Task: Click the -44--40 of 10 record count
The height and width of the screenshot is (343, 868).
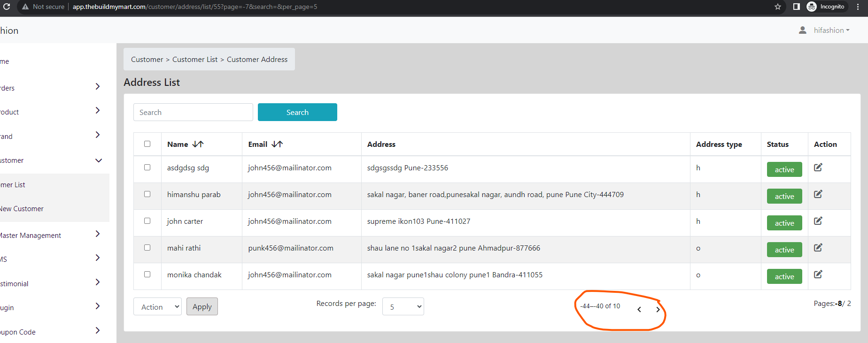Action: 600,306
